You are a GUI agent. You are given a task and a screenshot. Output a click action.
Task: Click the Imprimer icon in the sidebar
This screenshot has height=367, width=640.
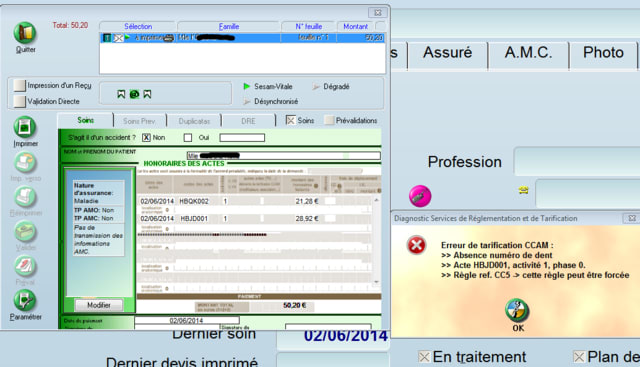[x=25, y=127]
